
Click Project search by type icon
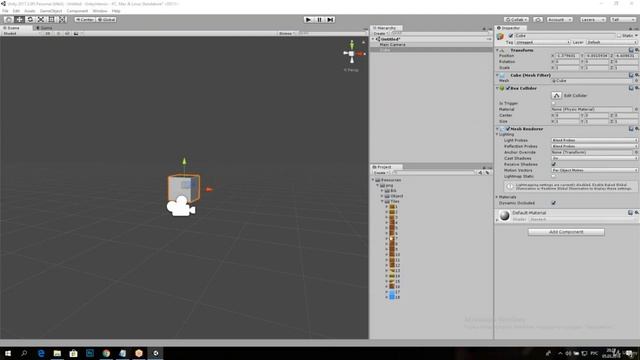pyautogui.click(x=480, y=173)
